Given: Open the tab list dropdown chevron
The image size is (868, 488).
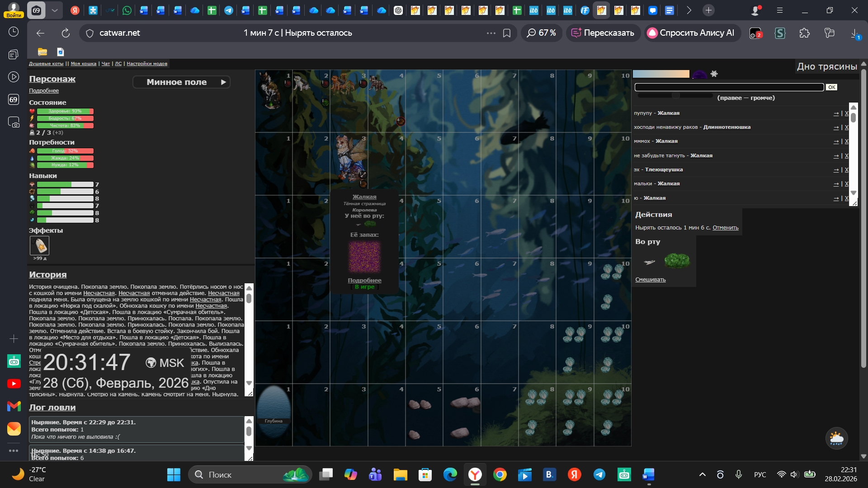Looking at the screenshot, I should pyautogui.click(x=54, y=10).
